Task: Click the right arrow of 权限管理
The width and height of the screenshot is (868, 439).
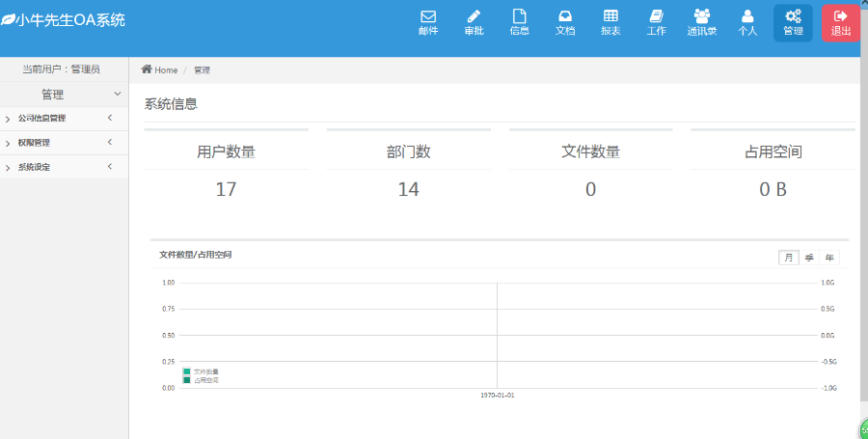Action: click(x=110, y=142)
